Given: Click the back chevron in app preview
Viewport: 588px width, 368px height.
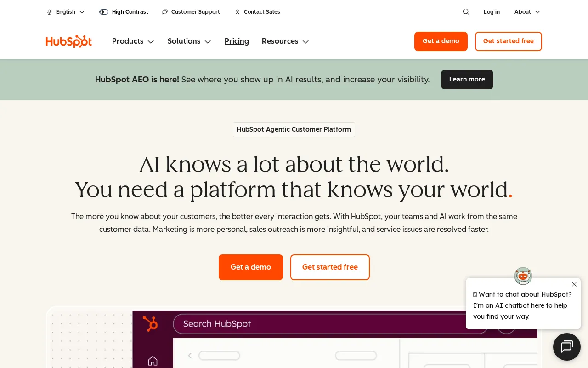Looking at the screenshot, I should (190, 356).
